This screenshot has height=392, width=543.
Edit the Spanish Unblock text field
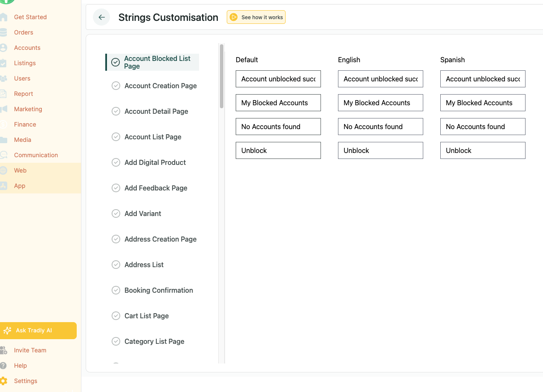coord(482,150)
